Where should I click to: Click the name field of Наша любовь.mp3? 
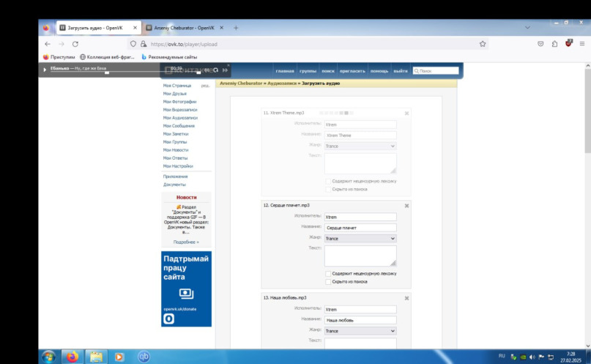[360, 320]
